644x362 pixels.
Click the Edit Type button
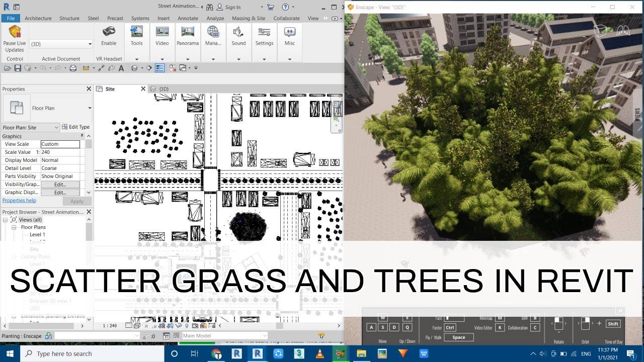coord(75,127)
